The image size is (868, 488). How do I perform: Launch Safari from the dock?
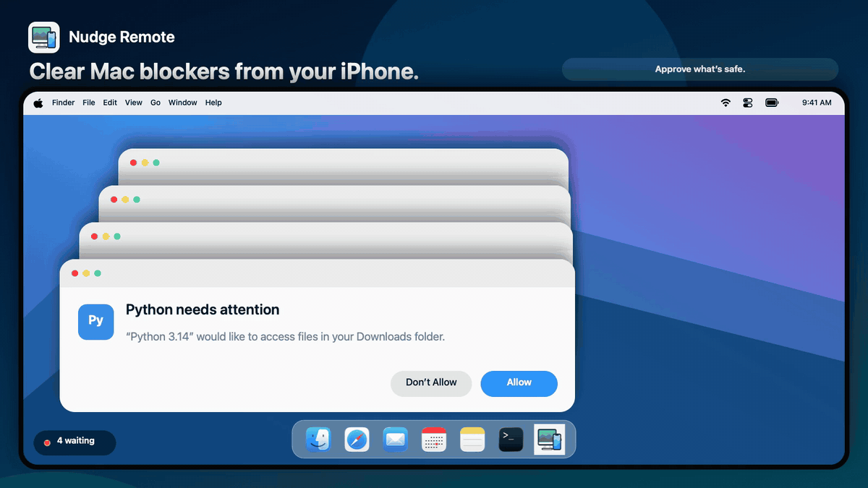pyautogui.click(x=357, y=439)
